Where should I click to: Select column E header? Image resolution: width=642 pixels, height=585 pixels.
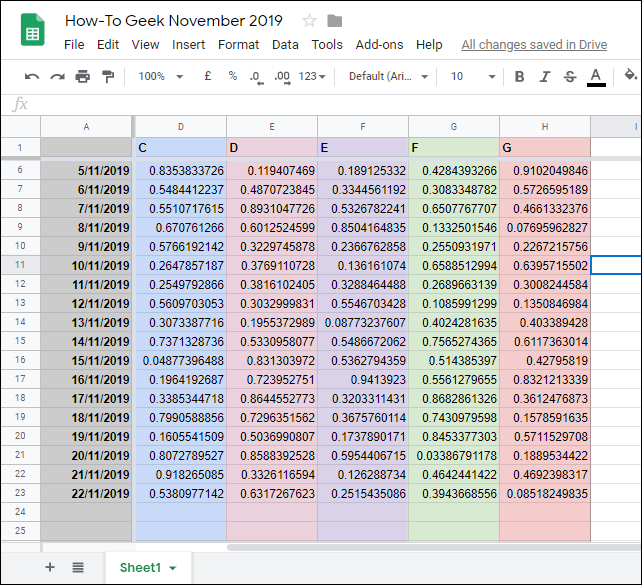pos(272,127)
